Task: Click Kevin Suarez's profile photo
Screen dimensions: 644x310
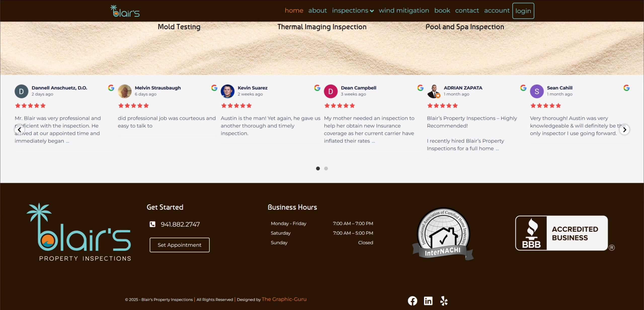Action: tap(227, 91)
